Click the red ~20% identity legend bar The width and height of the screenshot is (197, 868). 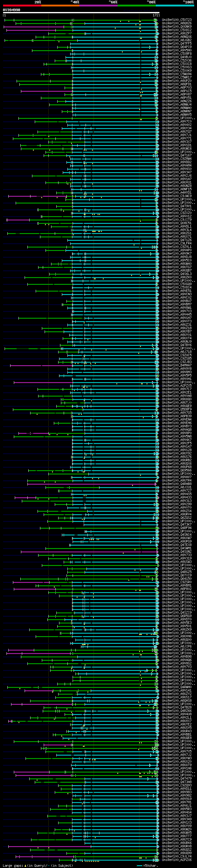(22, 6)
